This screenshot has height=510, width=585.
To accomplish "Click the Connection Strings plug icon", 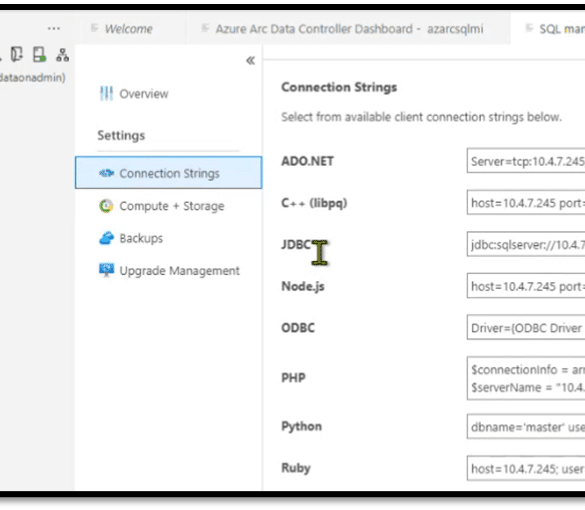I will pyautogui.click(x=106, y=173).
